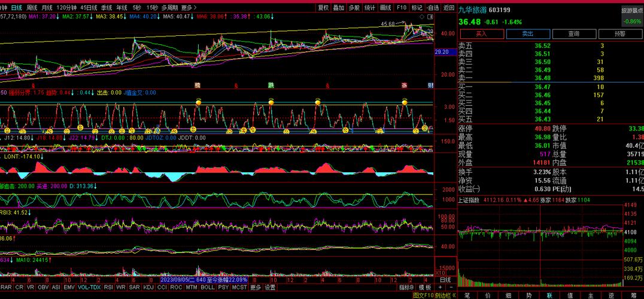644x299 pixels.
Task: Toggle the 自选 watchlist option
Action: coord(433,7)
